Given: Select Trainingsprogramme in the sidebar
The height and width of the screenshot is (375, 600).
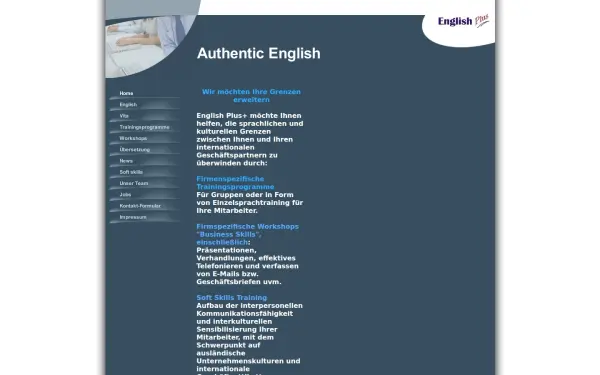Looking at the screenshot, I should 144,127.
